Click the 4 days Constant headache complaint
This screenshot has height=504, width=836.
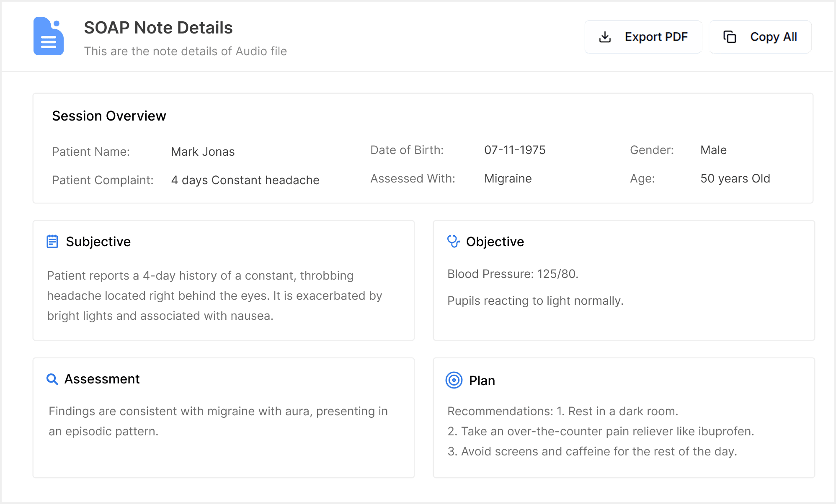(245, 180)
